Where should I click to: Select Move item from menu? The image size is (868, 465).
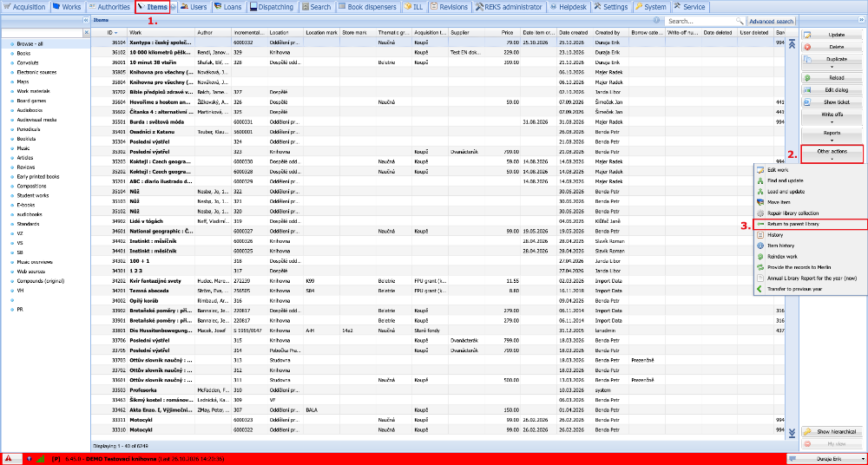point(809,202)
